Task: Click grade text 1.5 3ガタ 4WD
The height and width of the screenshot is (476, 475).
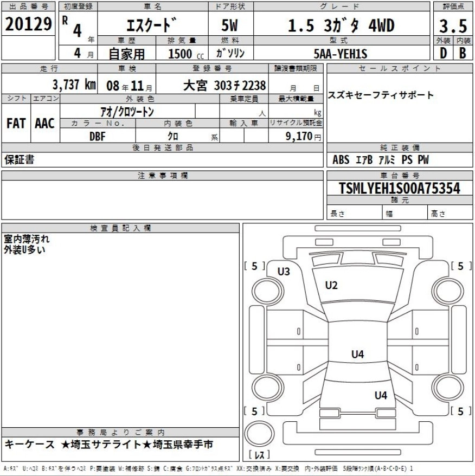Action: [x=341, y=26]
